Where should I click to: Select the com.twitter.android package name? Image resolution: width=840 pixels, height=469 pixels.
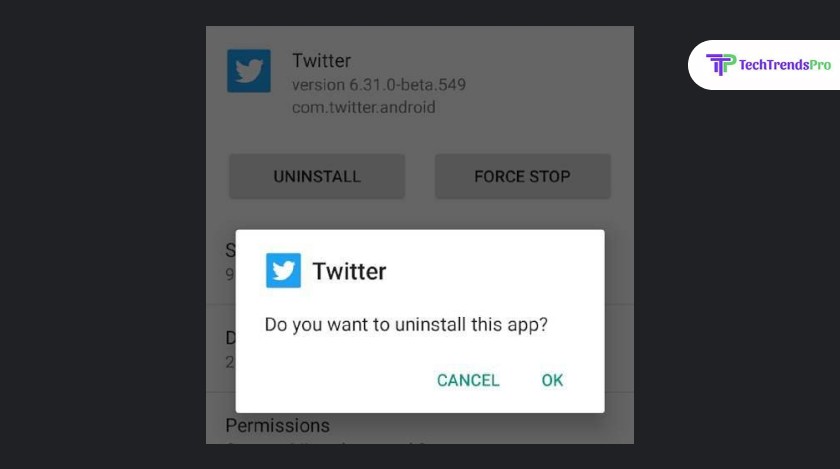pyautogui.click(x=364, y=107)
